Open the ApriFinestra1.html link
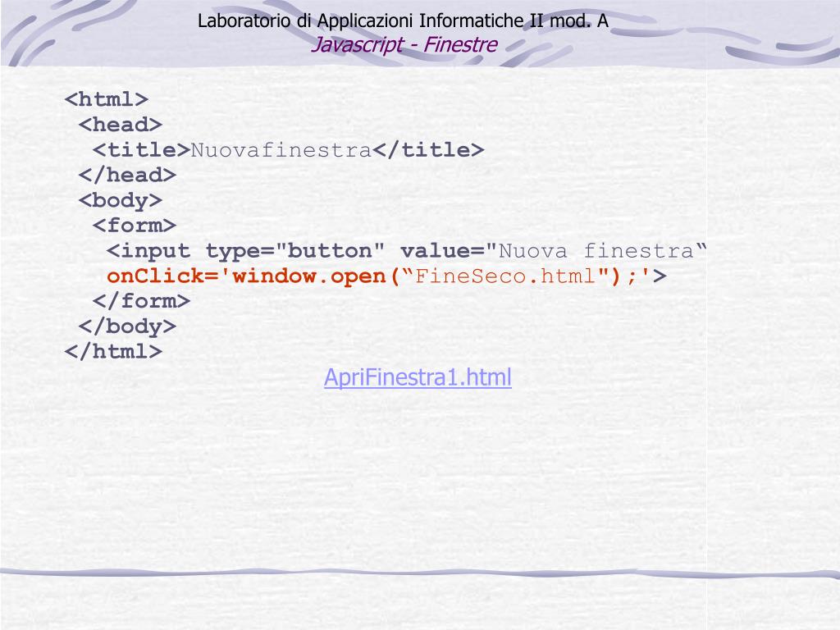The height and width of the screenshot is (630, 840). pos(418,377)
